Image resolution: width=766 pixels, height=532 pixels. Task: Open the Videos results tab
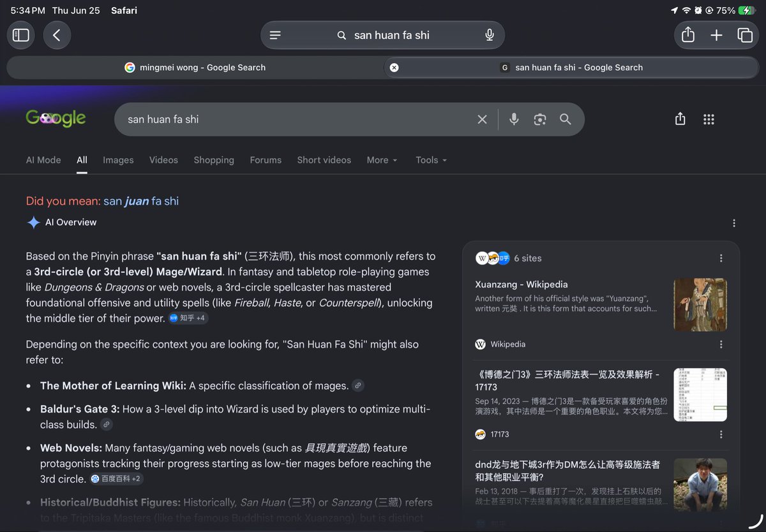[163, 160]
